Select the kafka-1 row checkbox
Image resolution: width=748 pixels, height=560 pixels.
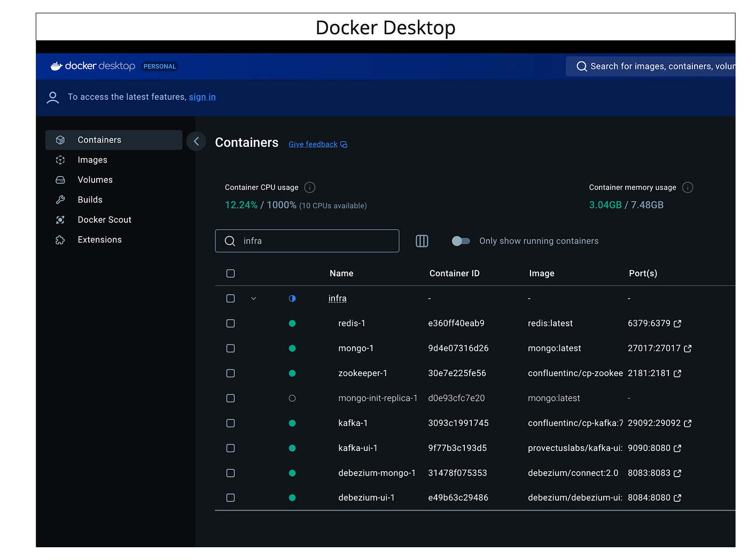tap(231, 423)
